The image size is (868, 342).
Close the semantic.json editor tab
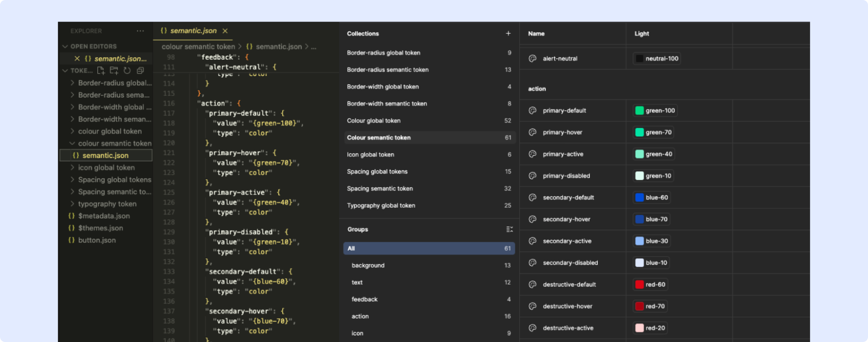(225, 31)
